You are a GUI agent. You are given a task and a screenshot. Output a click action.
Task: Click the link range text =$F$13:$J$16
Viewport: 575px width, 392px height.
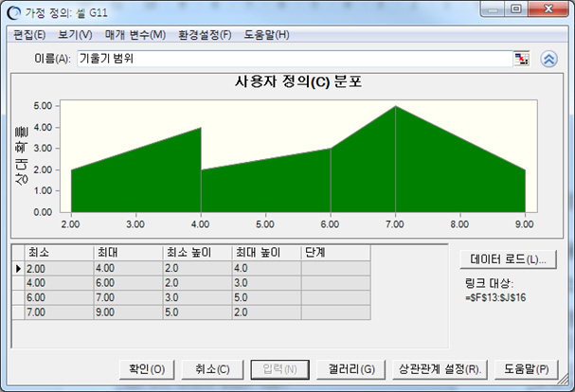(x=495, y=297)
